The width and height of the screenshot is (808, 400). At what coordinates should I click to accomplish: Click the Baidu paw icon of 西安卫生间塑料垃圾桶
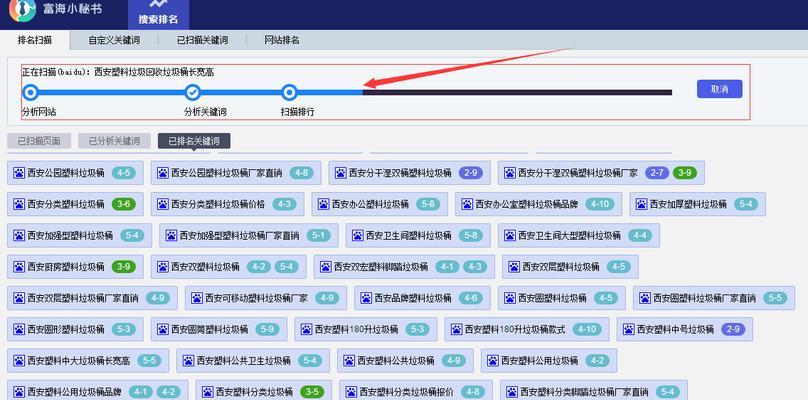(358, 236)
